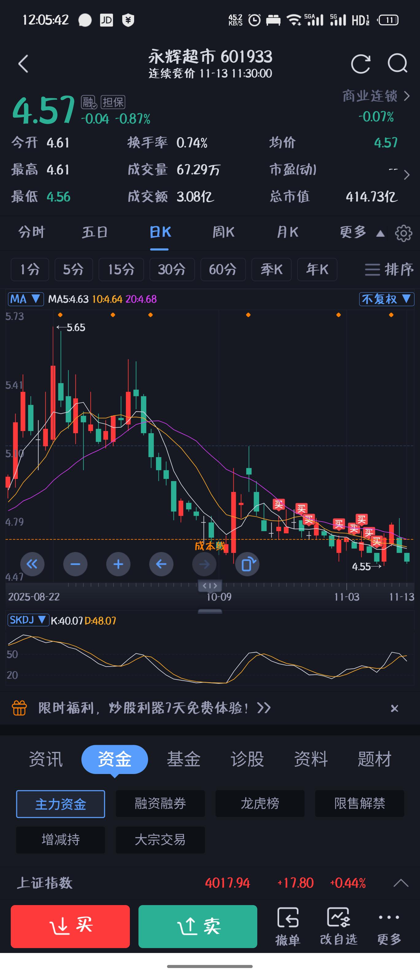Tap red 买 buy button
Viewport: 420px width, 980px height.
[70, 926]
